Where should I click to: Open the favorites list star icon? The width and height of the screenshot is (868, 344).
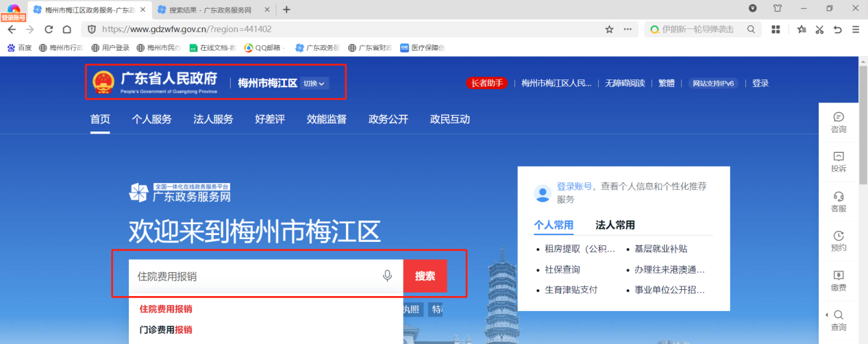tap(802, 29)
